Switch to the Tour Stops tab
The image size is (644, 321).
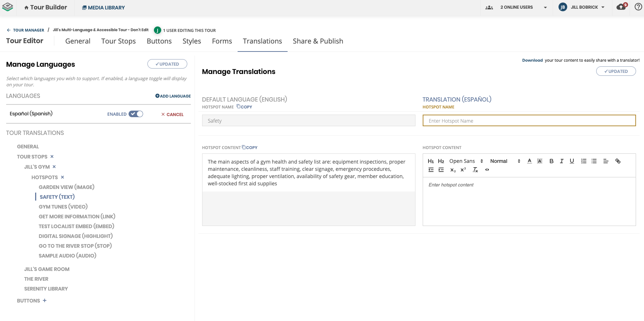coord(118,41)
